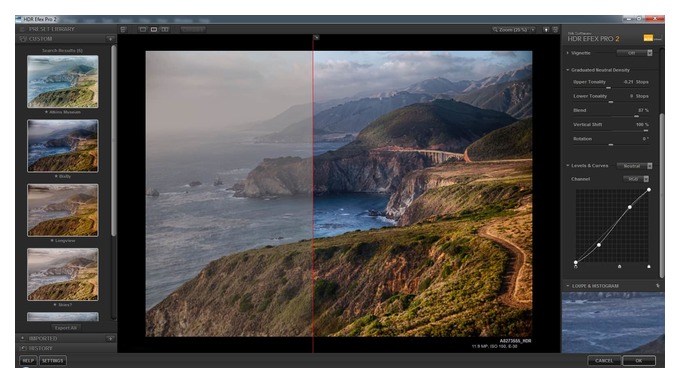The height and width of the screenshot is (383, 680).
Task: Adjust the Rotation slider
Action: coord(611,144)
